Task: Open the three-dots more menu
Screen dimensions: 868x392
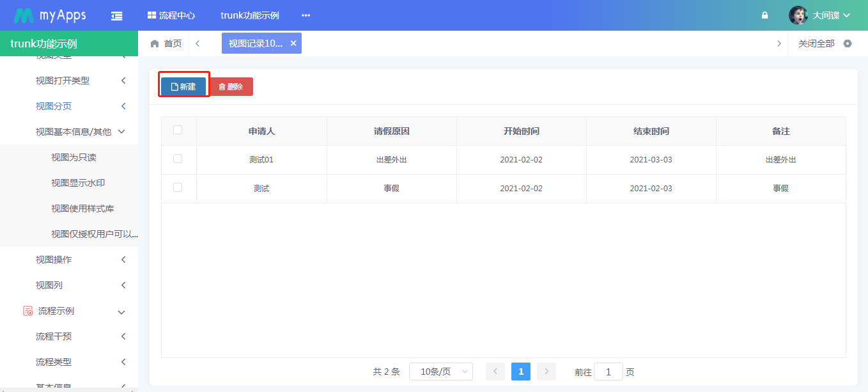Action: click(306, 15)
